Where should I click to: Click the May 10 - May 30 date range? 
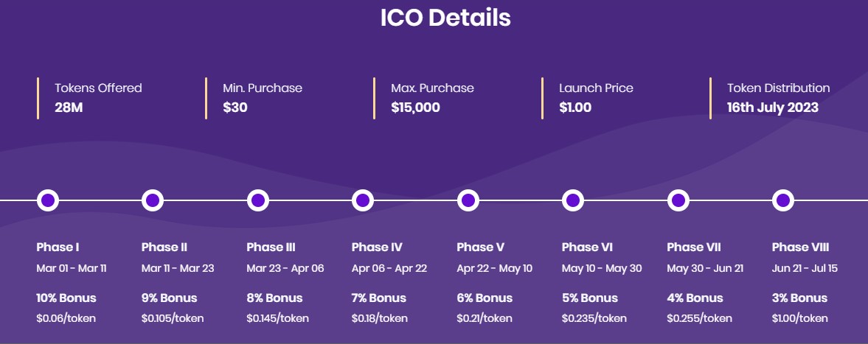click(602, 269)
